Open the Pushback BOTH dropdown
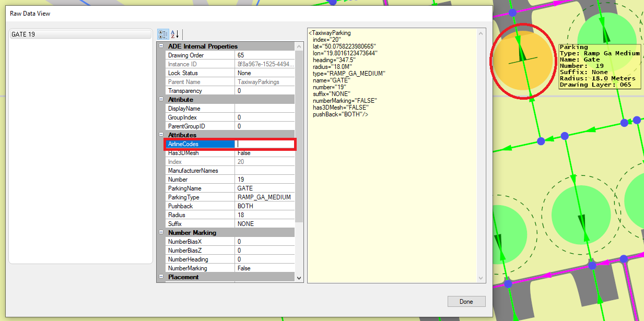 click(264, 206)
